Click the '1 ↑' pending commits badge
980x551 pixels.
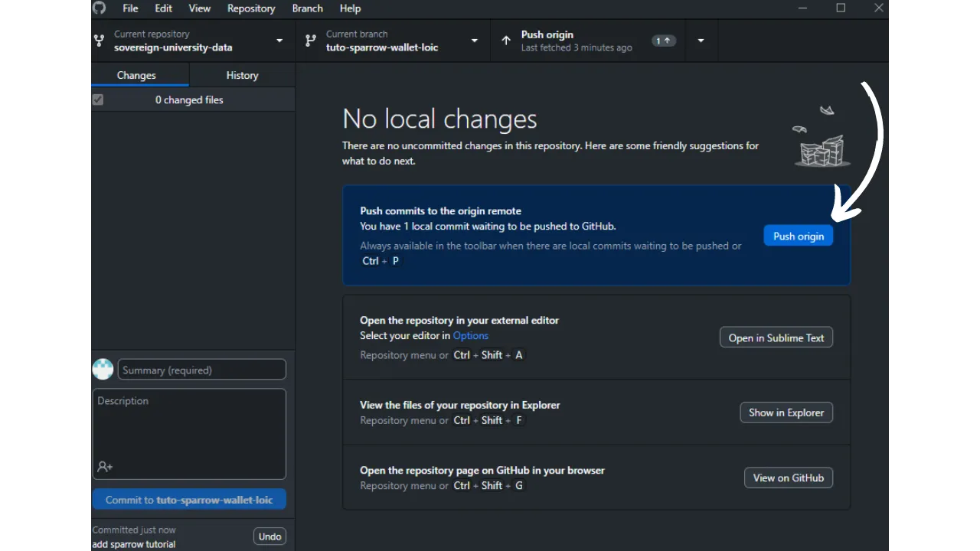pos(663,41)
